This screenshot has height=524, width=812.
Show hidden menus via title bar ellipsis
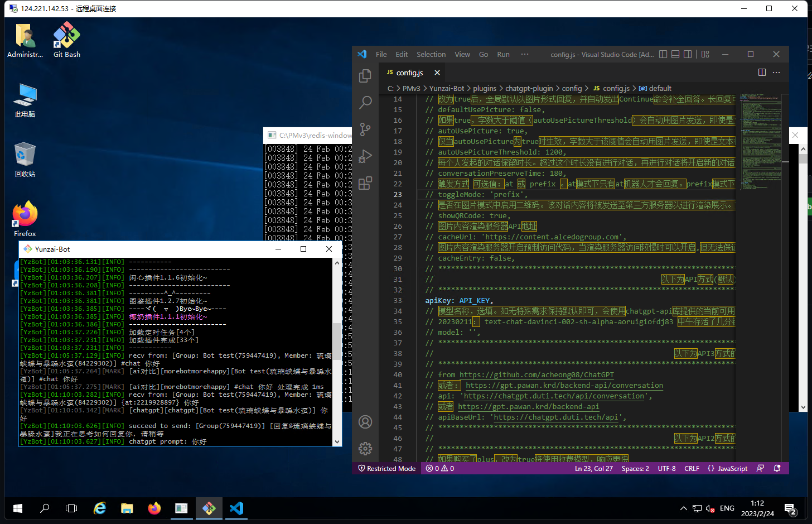[525, 54]
